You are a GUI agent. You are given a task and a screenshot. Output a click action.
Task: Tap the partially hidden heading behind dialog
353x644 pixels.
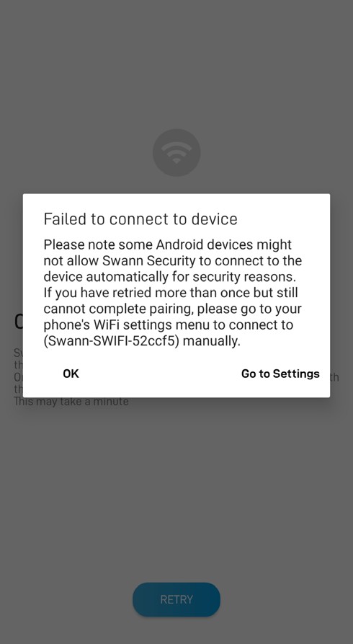[19, 322]
